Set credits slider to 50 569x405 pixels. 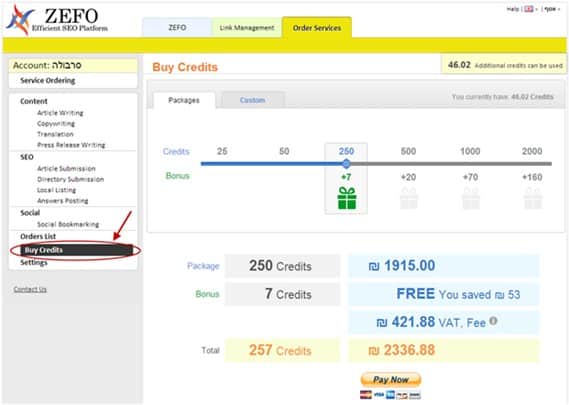point(284,151)
